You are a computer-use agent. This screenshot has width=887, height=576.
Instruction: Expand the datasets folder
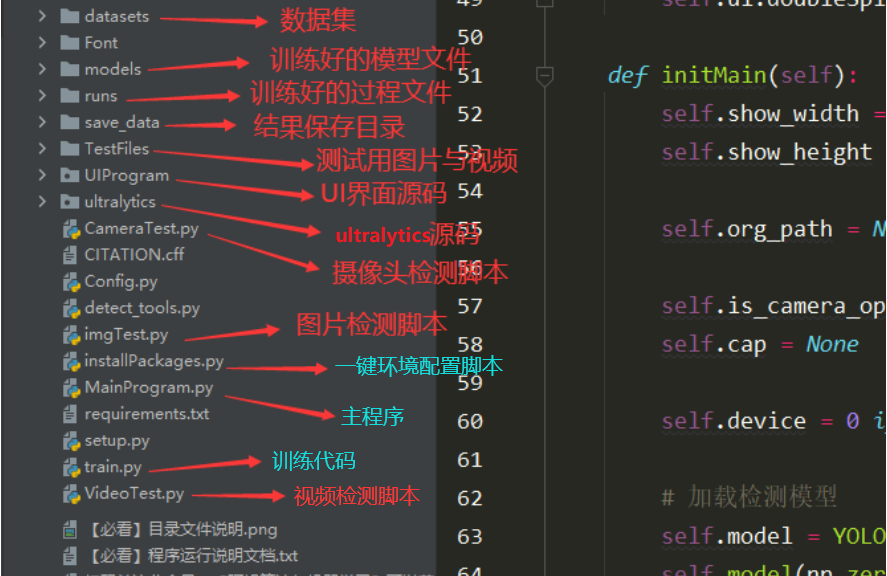[x=40, y=16]
